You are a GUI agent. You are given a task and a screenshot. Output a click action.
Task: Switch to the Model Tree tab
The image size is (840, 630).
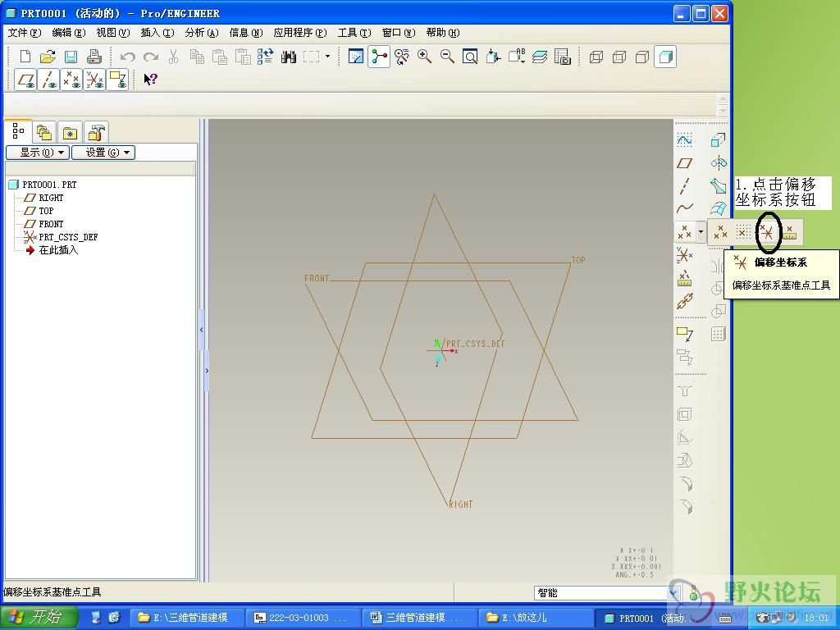[x=18, y=131]
